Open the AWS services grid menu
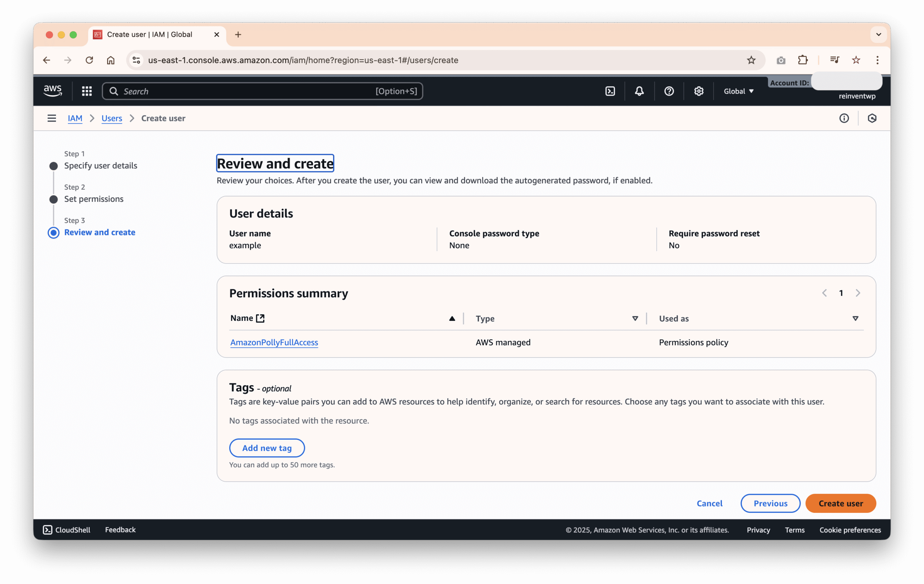 tap(87, 91)
